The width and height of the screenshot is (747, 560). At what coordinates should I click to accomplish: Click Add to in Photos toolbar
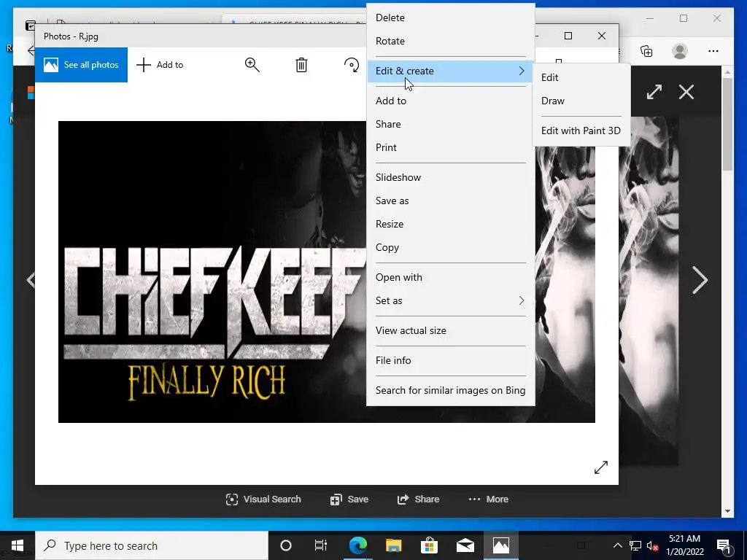click(x=160, y=65)
